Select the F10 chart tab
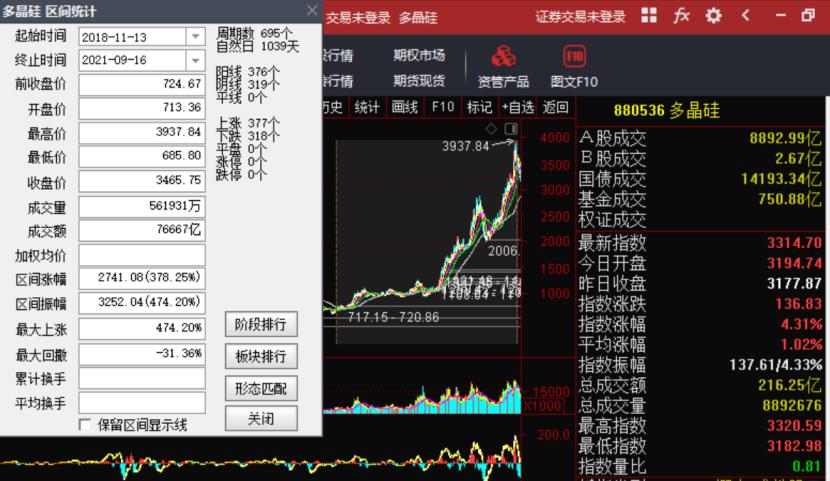The height and width of the screenshot is (481, 830). (443, 107)
